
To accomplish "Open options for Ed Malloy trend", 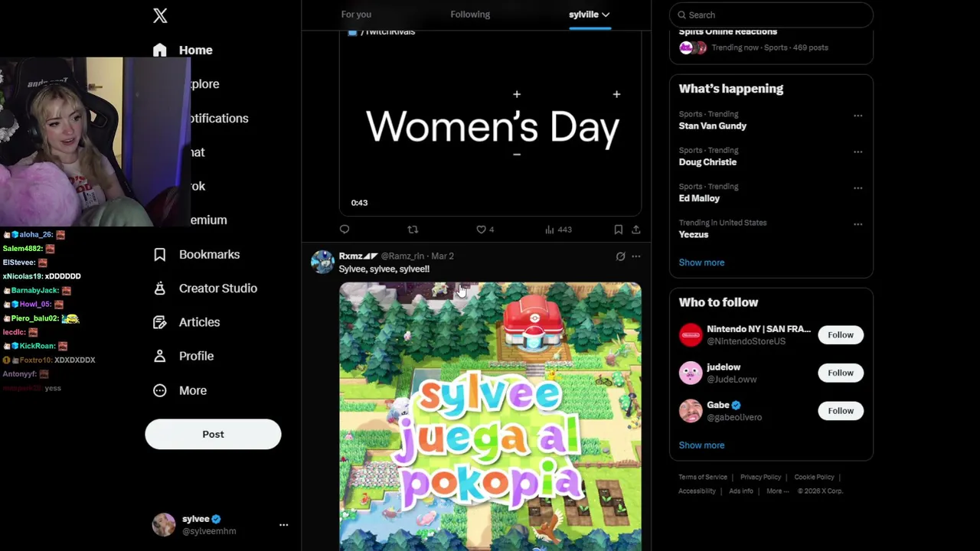I will [x=857, y=187].
